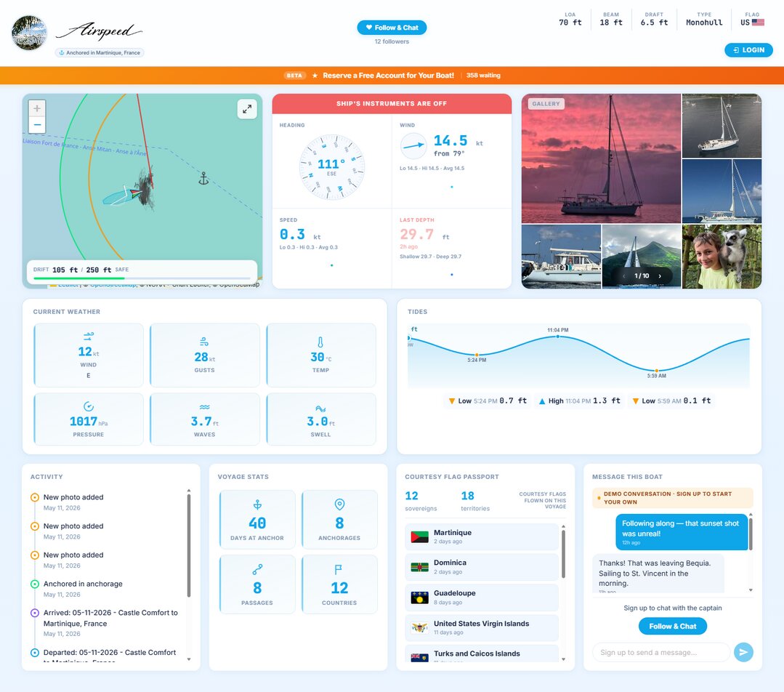Click the Passages route icon

[257, 569]
